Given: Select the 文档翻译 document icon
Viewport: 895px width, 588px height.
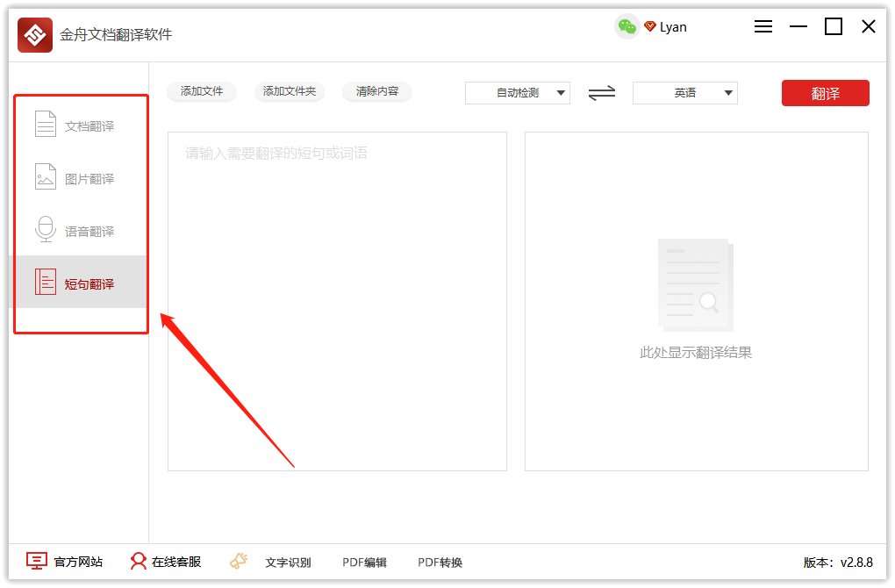Looking at the screenshot, I should (x=45, y=124).
